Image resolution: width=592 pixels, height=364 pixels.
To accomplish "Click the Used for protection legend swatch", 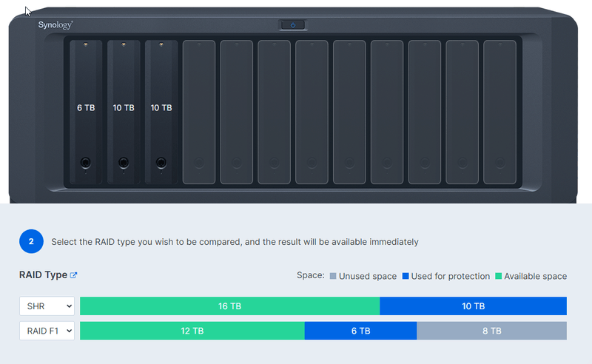I will (x=406, y=276).
